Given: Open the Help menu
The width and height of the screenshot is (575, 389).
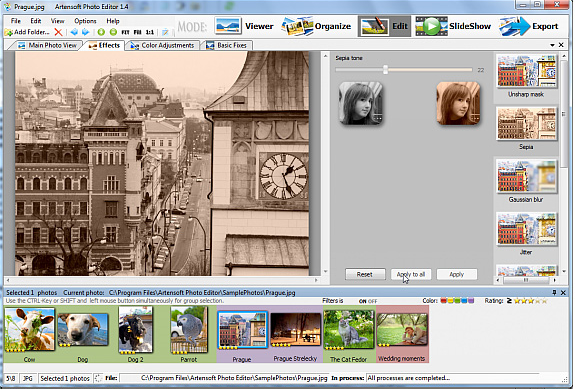Looking at the screenshot, I should 113,21.
